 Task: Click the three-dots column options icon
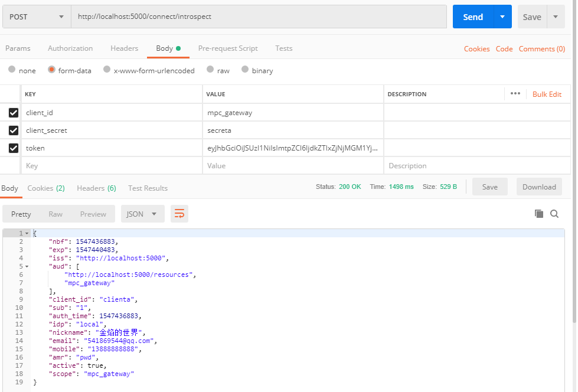[515, 93]
